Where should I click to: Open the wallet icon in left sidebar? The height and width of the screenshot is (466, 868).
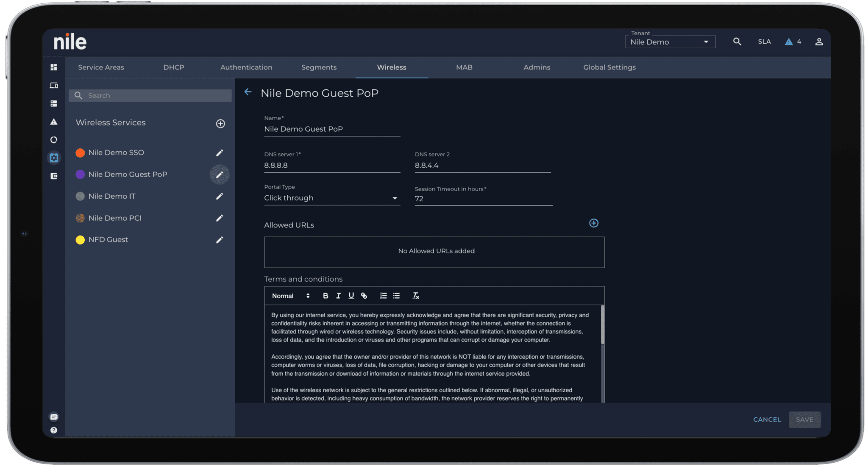coord(54,176)
